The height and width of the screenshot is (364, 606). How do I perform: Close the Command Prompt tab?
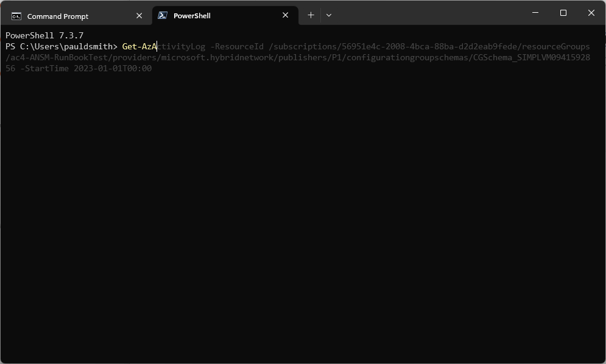coord(139,16)
